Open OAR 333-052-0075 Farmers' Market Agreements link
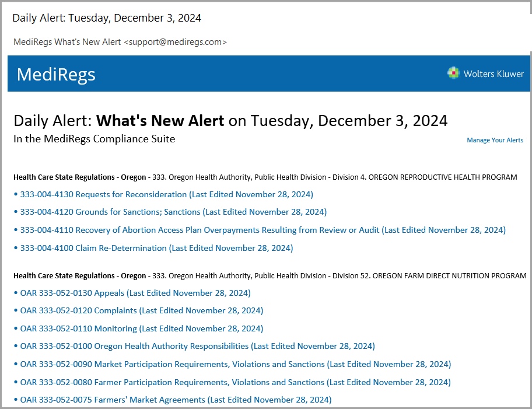The height and width of the screenshot is (409, 532). [176, 400]
